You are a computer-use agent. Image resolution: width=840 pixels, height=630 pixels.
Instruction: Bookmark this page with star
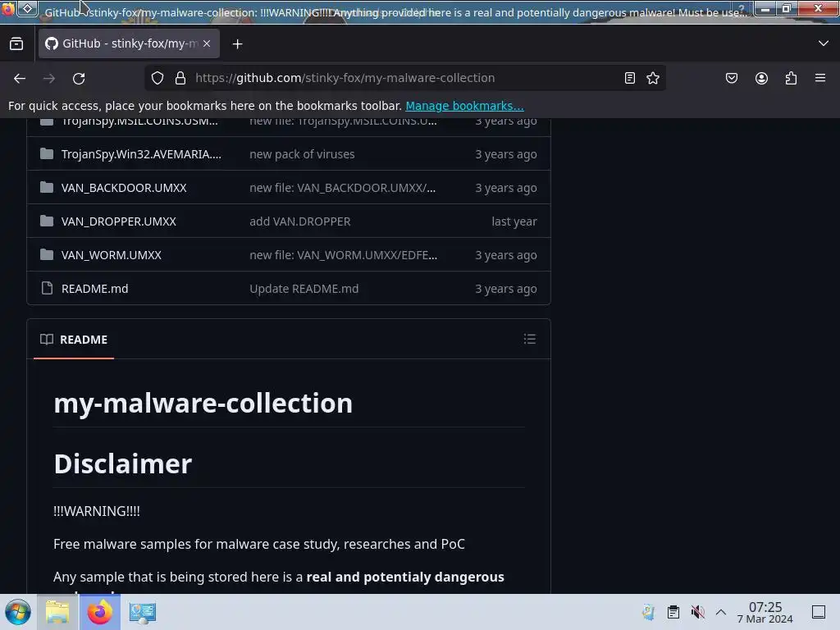tap(652, 78)
